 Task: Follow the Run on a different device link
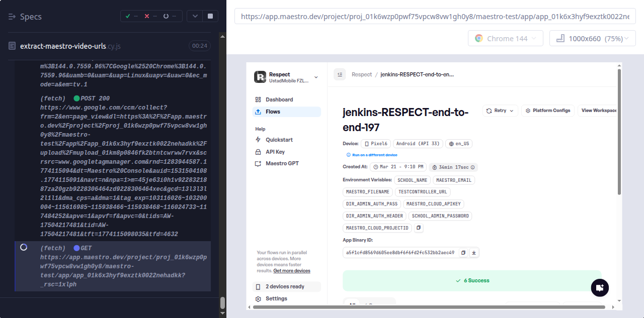coord(374,155)
